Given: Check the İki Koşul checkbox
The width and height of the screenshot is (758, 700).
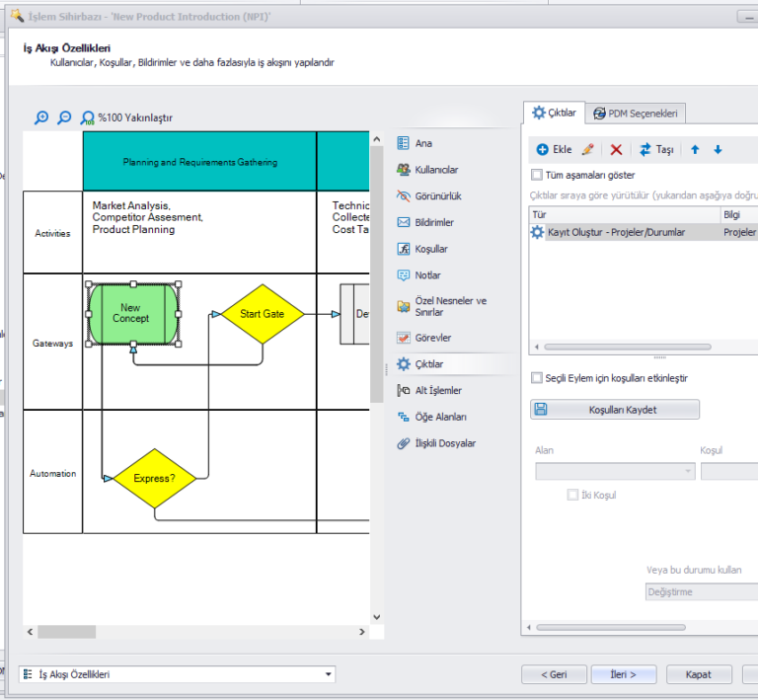Looking at the screenshot, I should coord(572,495).
